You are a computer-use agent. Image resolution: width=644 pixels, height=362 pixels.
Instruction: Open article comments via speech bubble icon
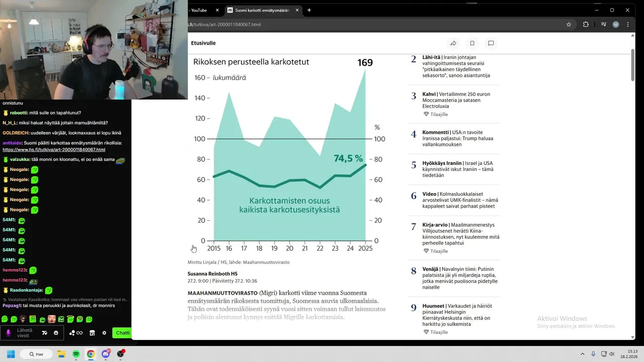point(491,43)
